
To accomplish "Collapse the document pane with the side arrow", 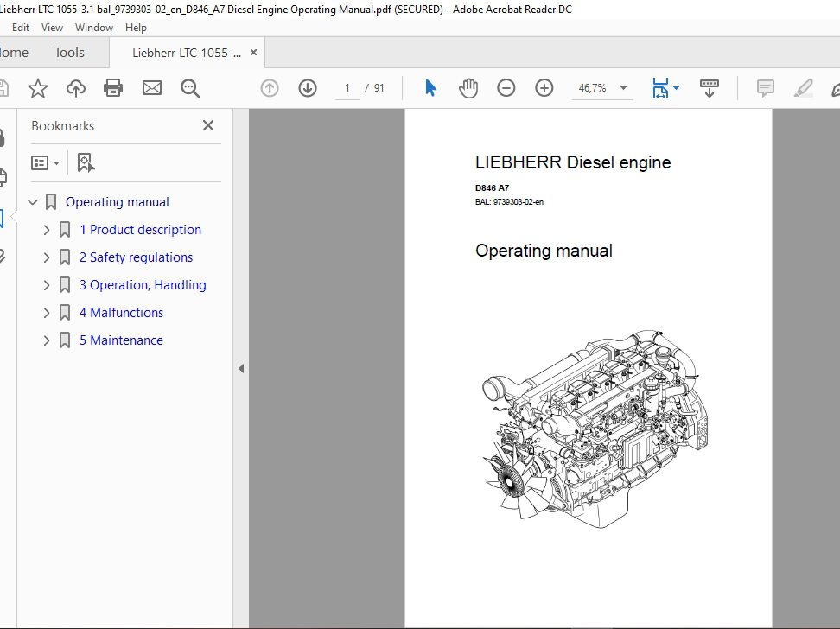I will 241,368.
